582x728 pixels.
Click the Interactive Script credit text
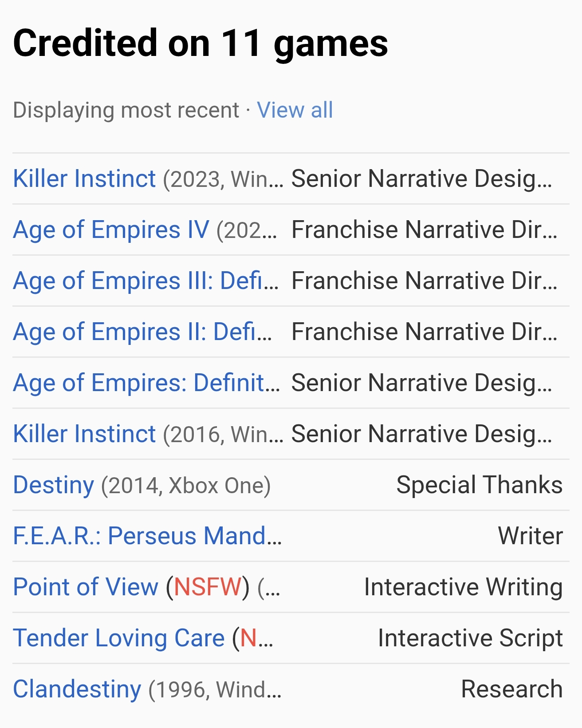coord(470,638)
